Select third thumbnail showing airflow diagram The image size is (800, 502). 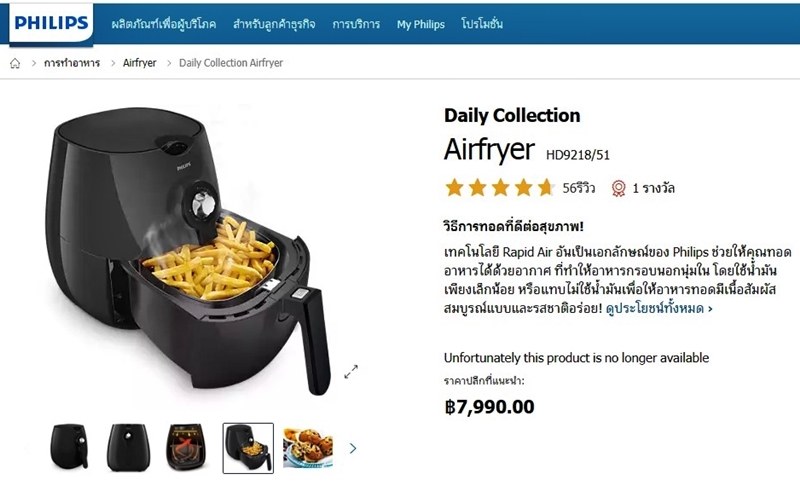point(187,447)
